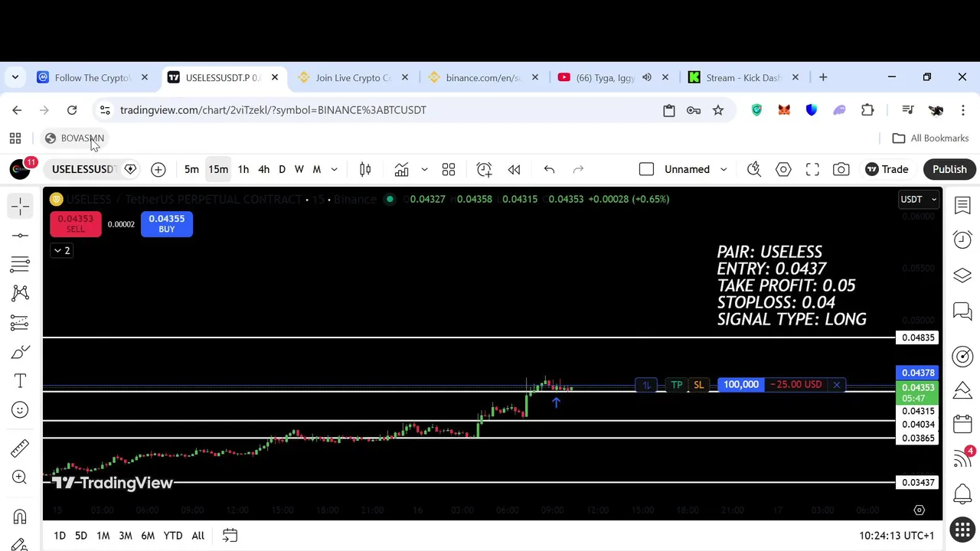The width and height of the screenshot is (980, 551).
Task: Open the chart symbol search USELESSUSDT
Action: point(83,169)
